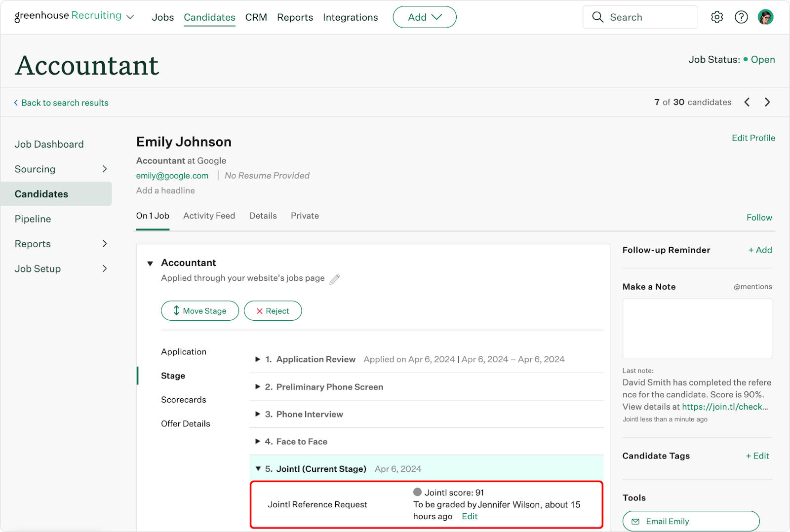Jump to the Application section

pyautogui.click(x=184, y=352)
